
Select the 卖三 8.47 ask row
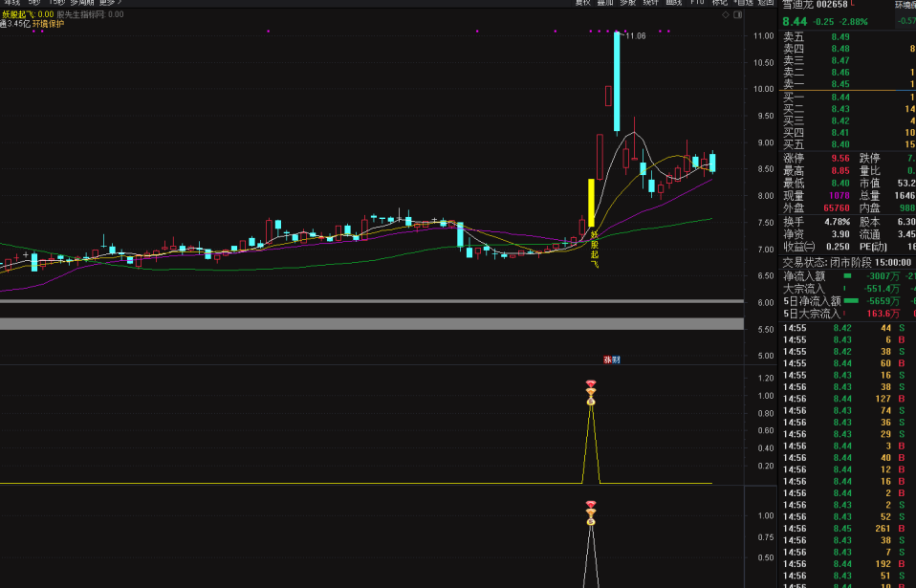(x=849, y=61)
